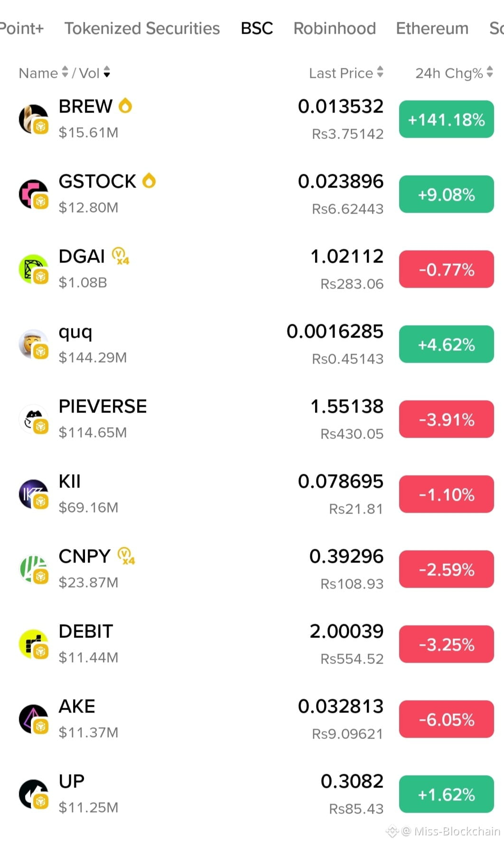Tap the AKE token logo
The height and width of the screenshot is (843, 504).
[33, 719]
